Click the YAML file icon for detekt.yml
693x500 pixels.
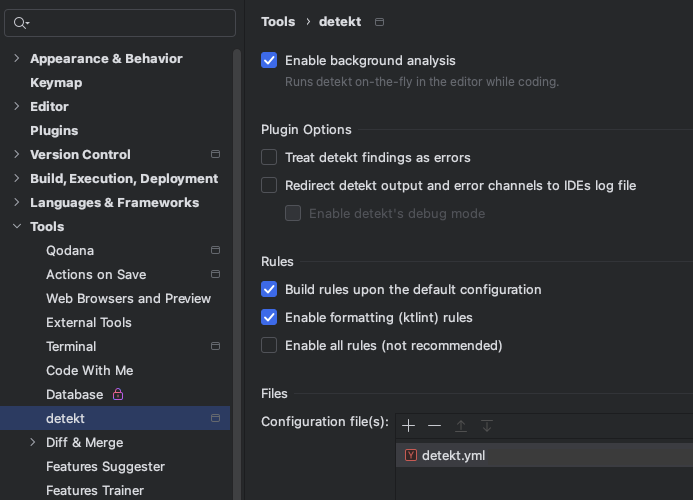coord(411,455)
